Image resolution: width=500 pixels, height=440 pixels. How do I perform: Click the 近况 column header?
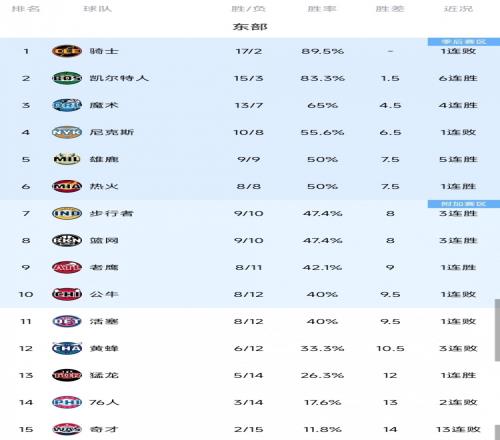[x=458, y=8]
